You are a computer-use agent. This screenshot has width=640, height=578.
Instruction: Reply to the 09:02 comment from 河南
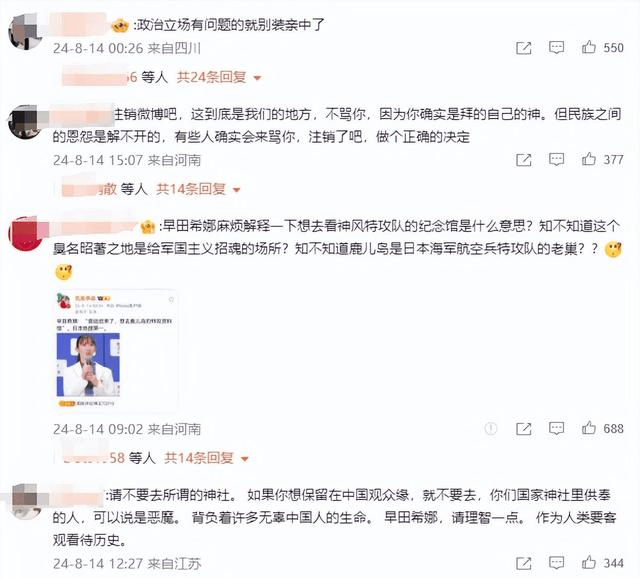point(556,429)
